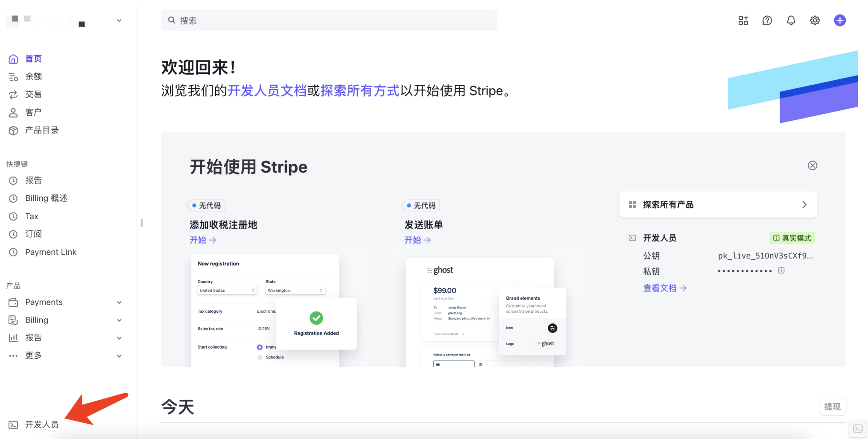Click the wallet icon beside Payments
This screenshot has width=868, height=439.
click(13, 302)
